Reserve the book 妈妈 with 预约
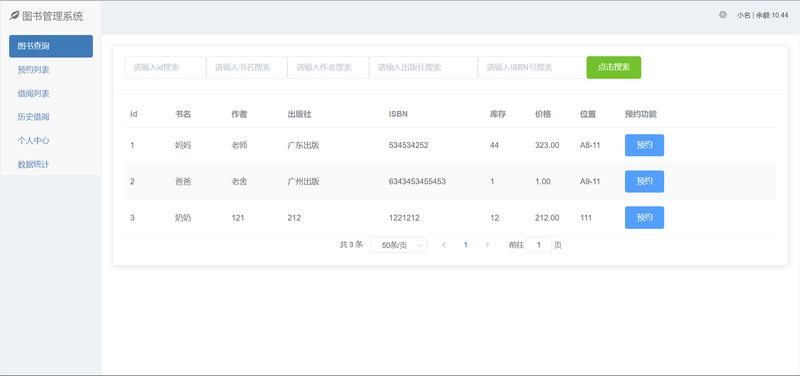Image resolution: width=800 pixels, height=376 pixels. pyautogui.click(x=644, y=145)
